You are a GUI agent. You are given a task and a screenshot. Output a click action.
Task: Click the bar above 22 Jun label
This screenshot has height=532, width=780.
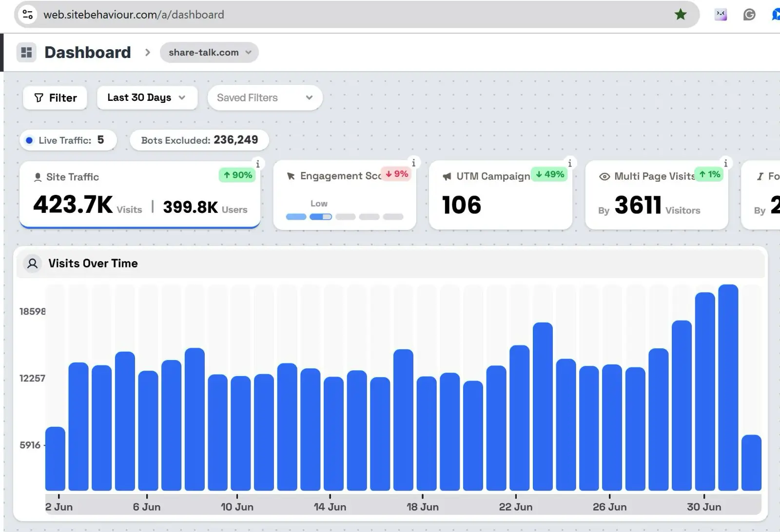[519, 418]
